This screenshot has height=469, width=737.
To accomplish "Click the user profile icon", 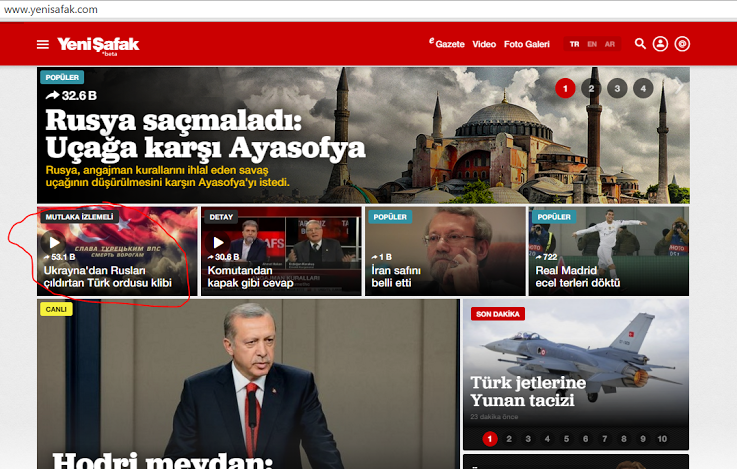I will click(x=660, y=44).
